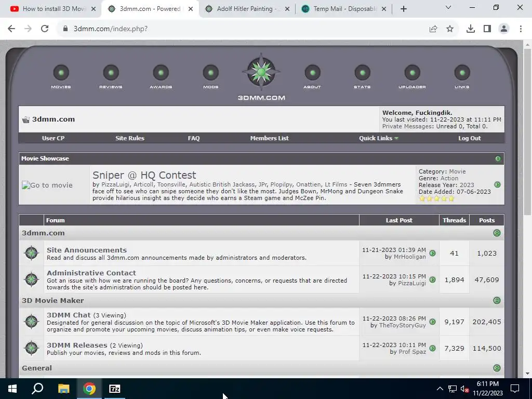Open the Links navigation icon

click(x=462, y=73)
